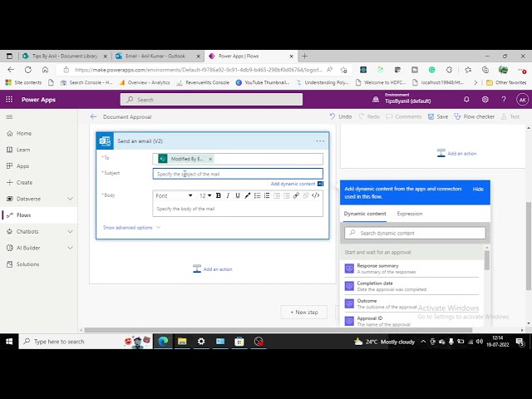Image resolution: width=532 pixels, height=399 pixels.
Task: Expand the Chatbots navigation section
Action: (70, 231)
